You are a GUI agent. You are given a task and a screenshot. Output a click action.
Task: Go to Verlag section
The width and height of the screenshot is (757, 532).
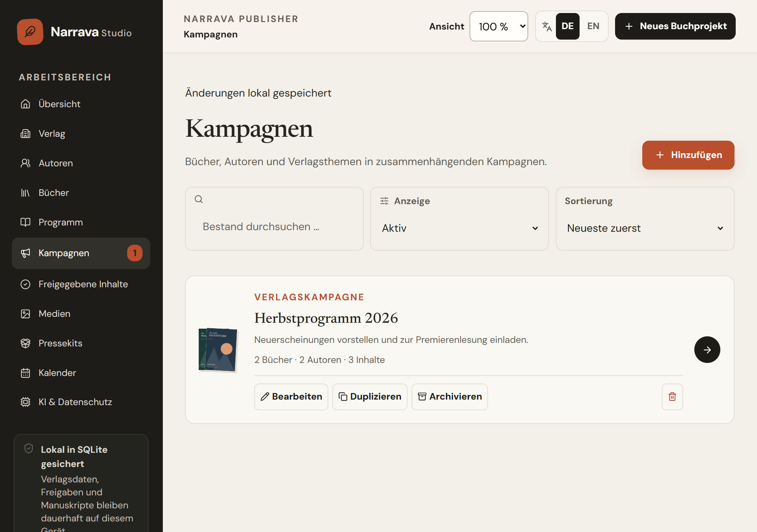81,134
